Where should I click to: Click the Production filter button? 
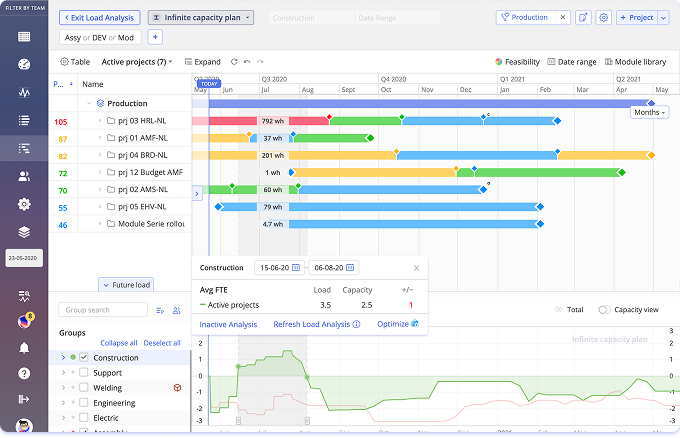(x=525, y=17)
